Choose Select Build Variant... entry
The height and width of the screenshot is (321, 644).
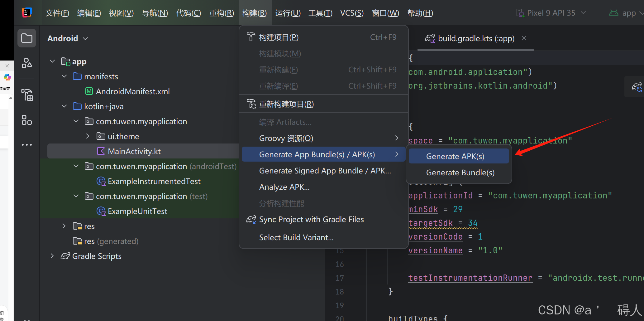[x=324, y=237]
